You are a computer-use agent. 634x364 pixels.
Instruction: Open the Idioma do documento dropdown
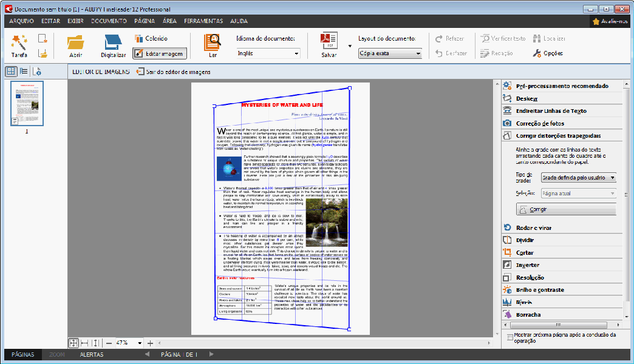(268, 53)
